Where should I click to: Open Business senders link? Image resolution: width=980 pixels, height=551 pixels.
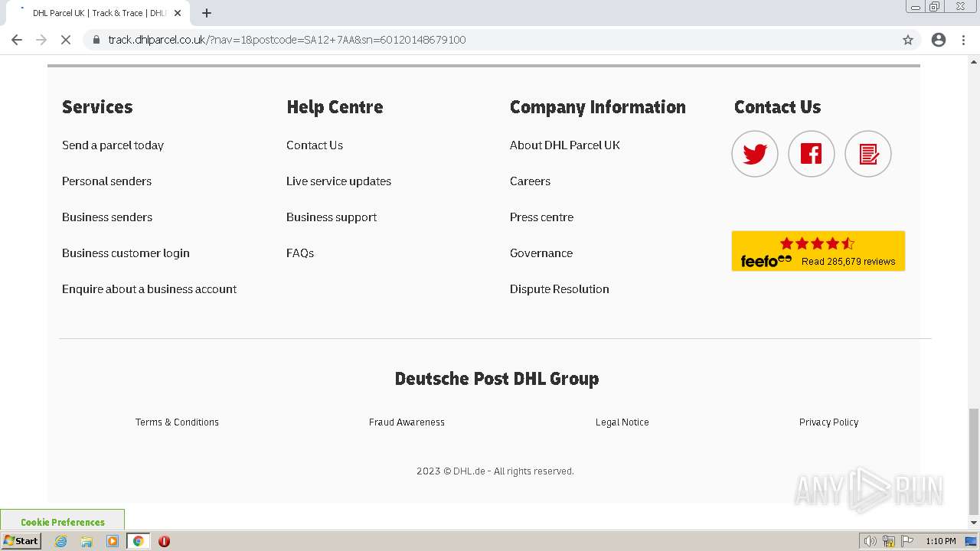point(107,217)
